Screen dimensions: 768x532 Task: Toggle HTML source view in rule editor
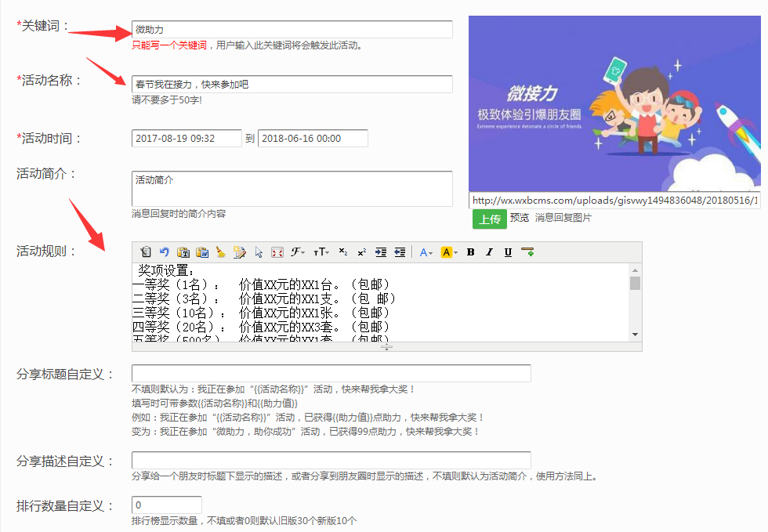coord(146,252)
